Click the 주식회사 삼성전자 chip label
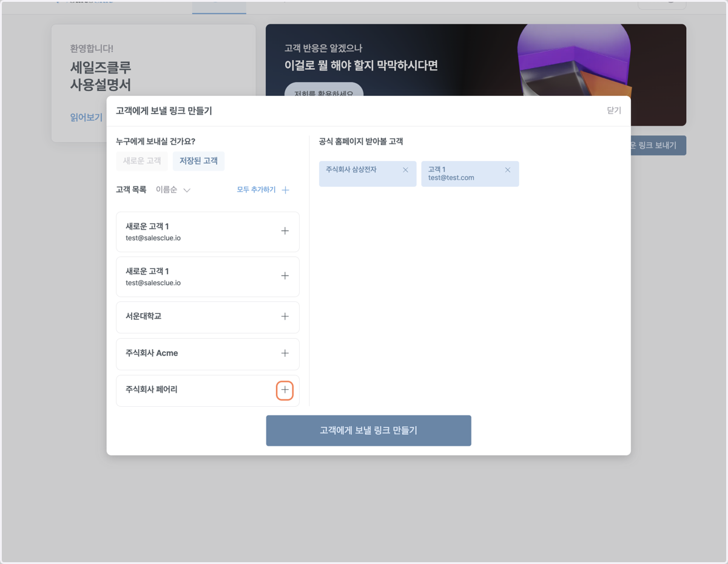The image size is (728, 564). (351, 169)
